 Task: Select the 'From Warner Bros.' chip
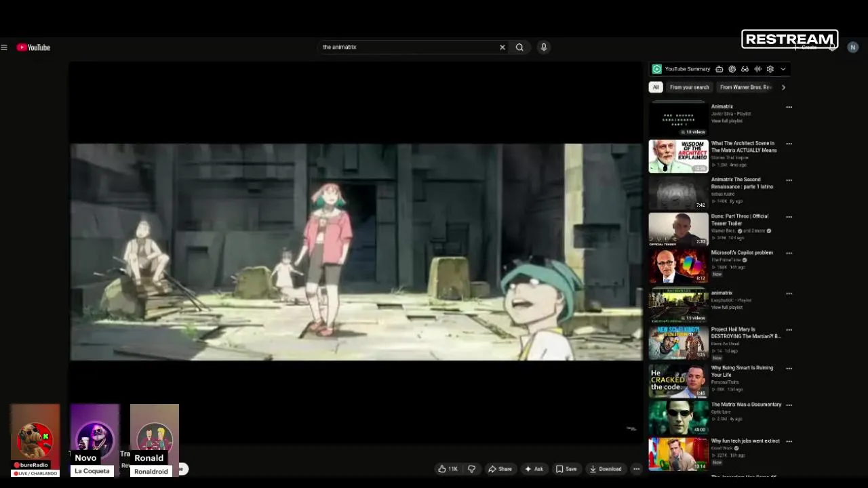click(x=745, y=87)
